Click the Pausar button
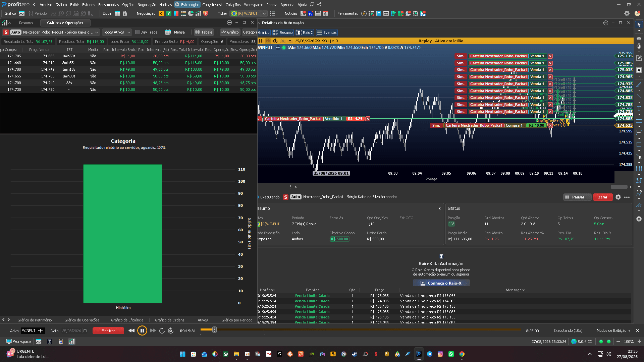Viewport: 644px width, 362px height. coord(577,197)
